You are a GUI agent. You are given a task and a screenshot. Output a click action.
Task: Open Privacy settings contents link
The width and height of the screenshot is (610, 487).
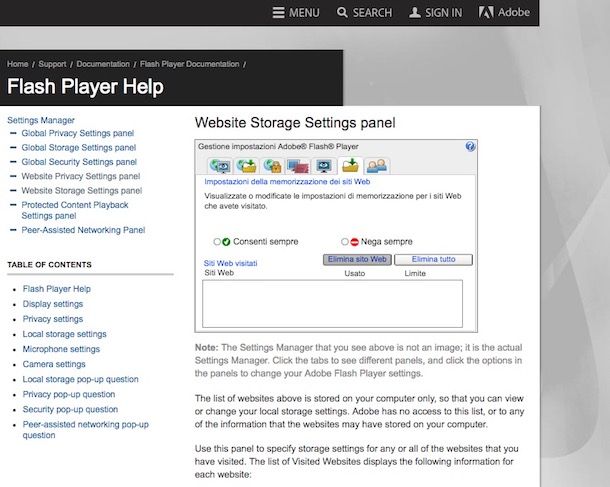(x=53, y=319)
